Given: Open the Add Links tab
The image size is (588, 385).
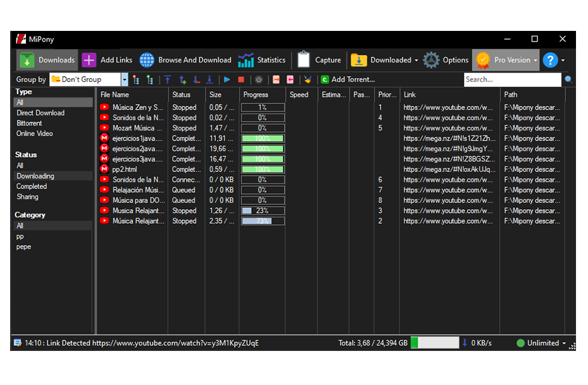Looking at the screenshot, I should click(107, 60).
